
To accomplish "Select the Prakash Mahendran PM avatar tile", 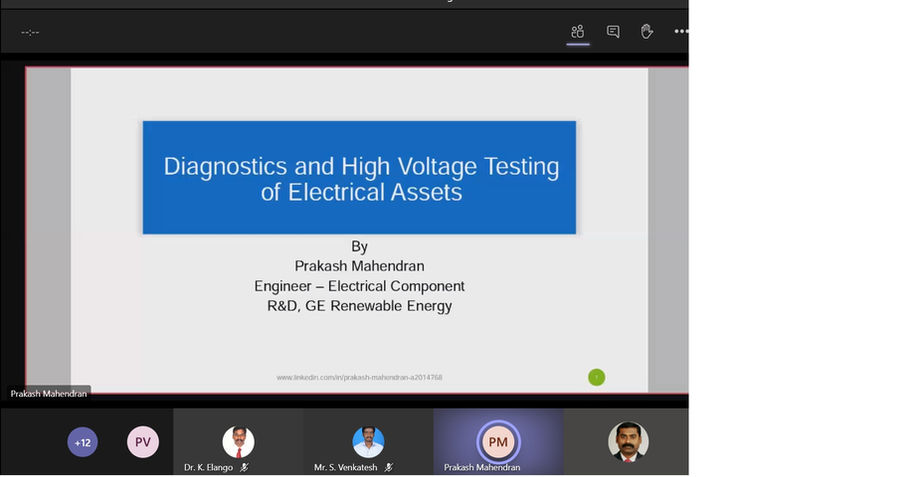I will 498,442.
